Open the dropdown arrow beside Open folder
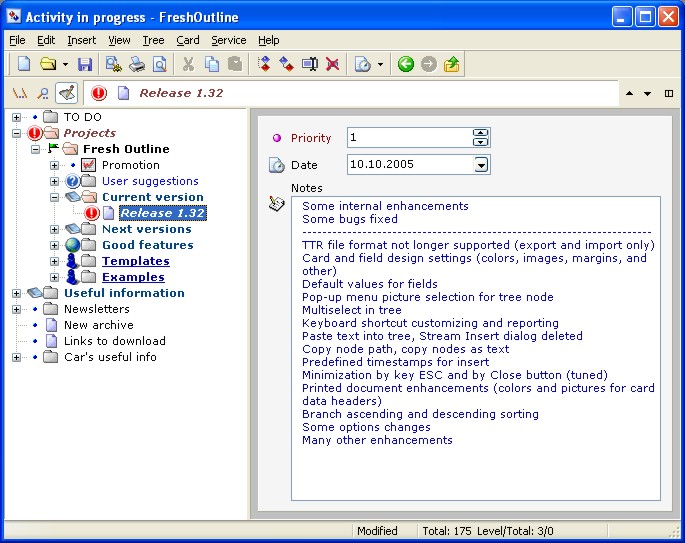Image resolution: width=685 pixels, height=543 pixels. pyautogui.click(x=65, y=65)
